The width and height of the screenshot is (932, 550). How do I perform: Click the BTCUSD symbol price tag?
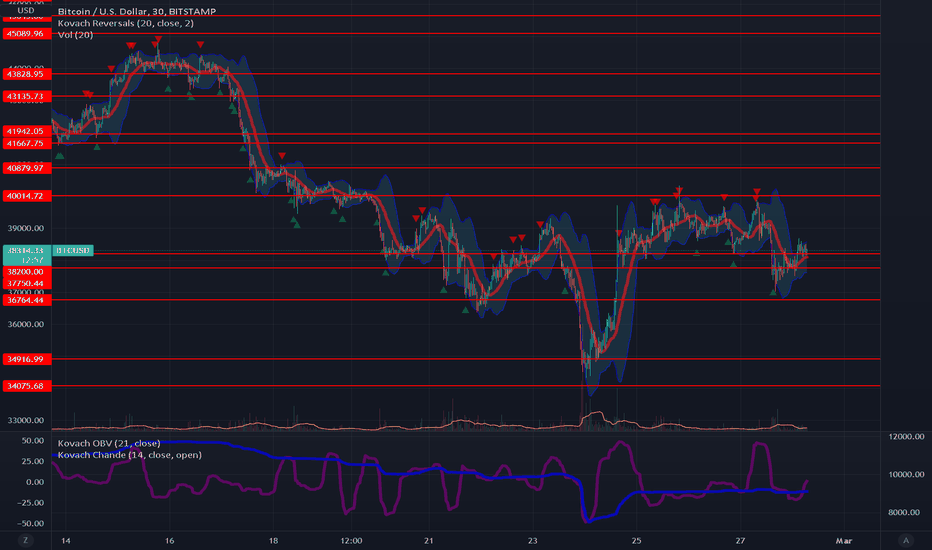coord(73,250)
